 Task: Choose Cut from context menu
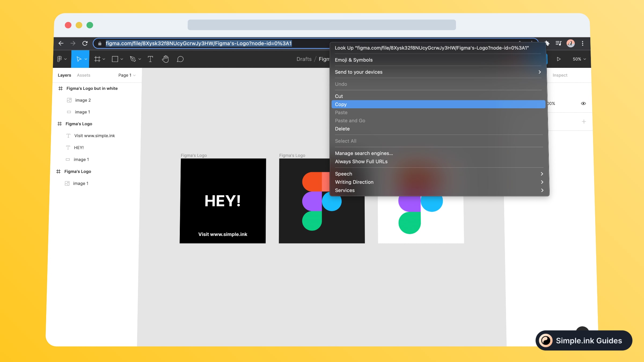(339, 96)
